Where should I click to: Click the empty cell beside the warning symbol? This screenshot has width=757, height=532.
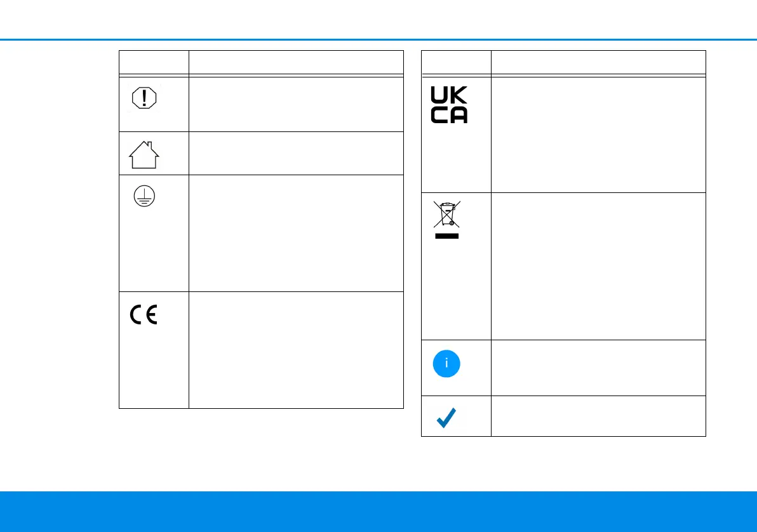tap(296, 104)
